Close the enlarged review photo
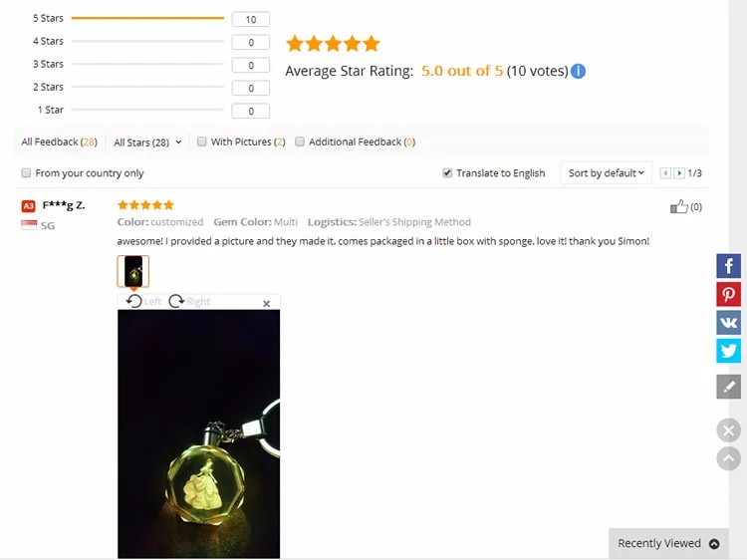Viewport: 747px width, 560px height. point(267,304)
